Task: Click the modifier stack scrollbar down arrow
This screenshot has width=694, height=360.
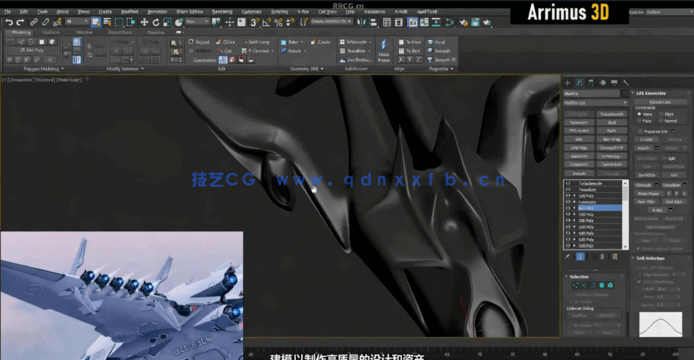Action: pos(625,247)
